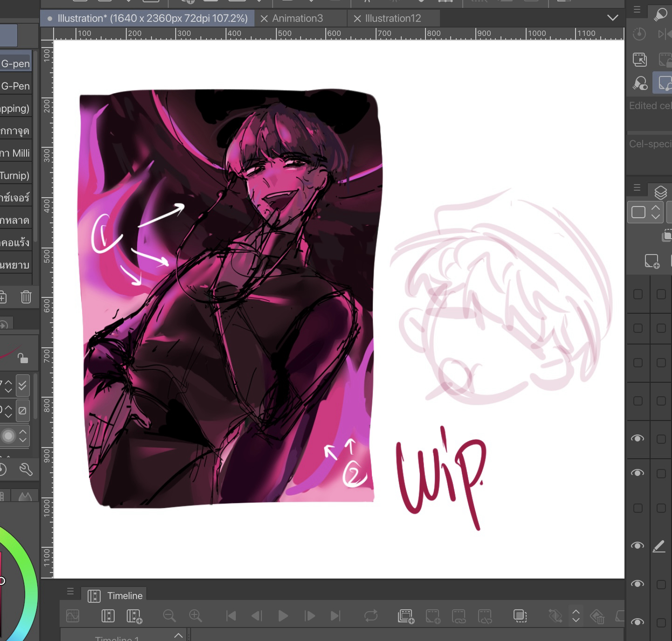Delete sub tool with trash icon
This screenshot has height=641, width=672.
[x=26, y=296]
